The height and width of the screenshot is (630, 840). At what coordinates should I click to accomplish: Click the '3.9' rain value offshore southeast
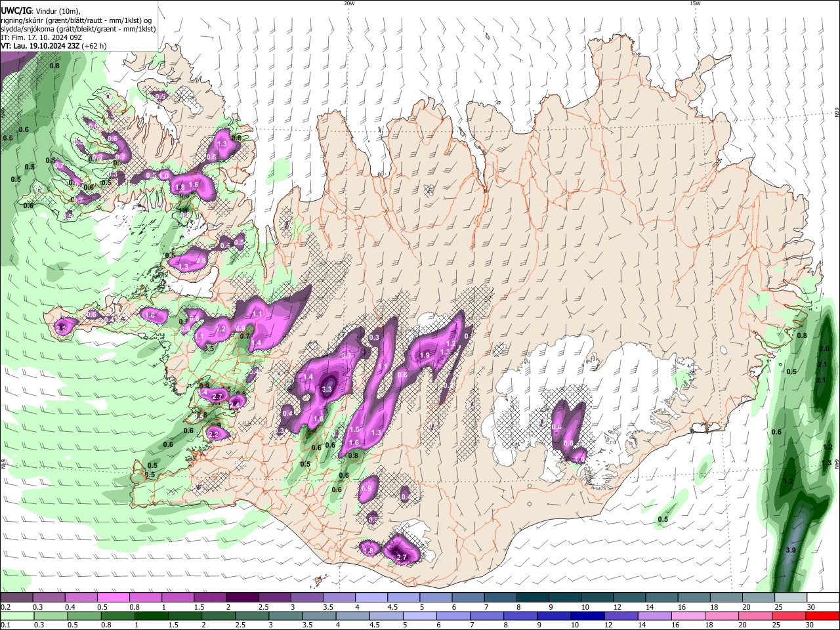[791, 550]
